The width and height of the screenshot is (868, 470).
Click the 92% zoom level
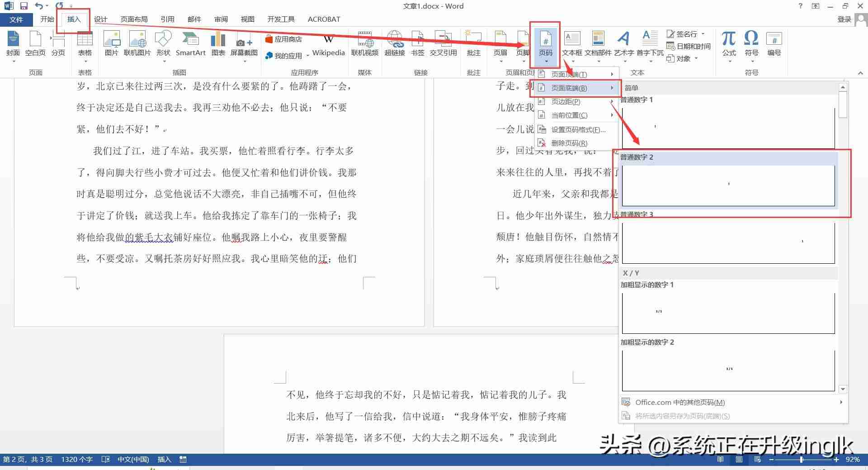pyautogui.click(x=853, y=459)
